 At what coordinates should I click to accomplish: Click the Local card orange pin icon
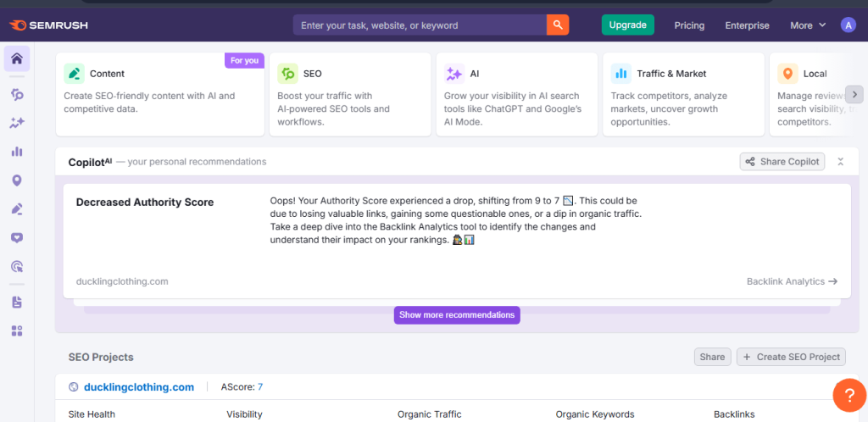coord(787,74)
